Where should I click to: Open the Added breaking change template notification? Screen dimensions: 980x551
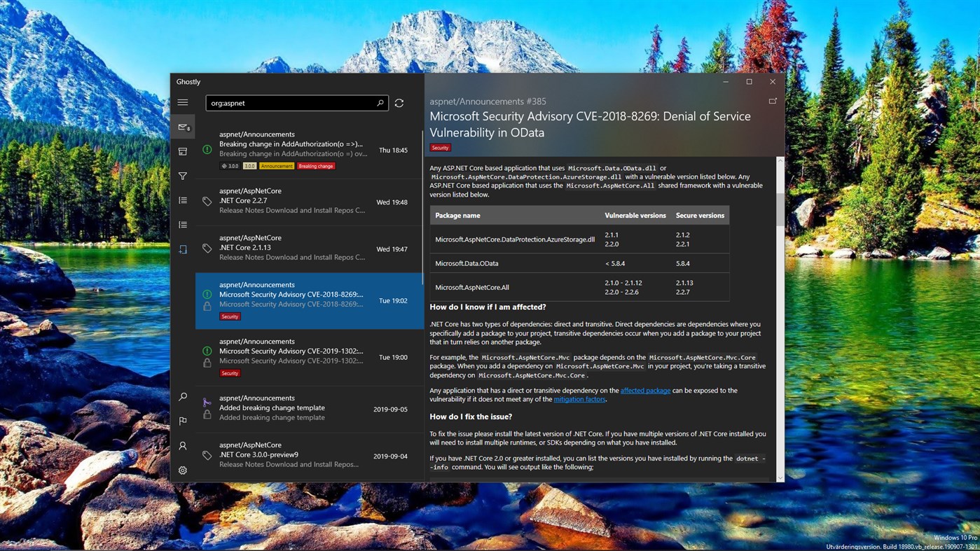[x=308, y=409]
